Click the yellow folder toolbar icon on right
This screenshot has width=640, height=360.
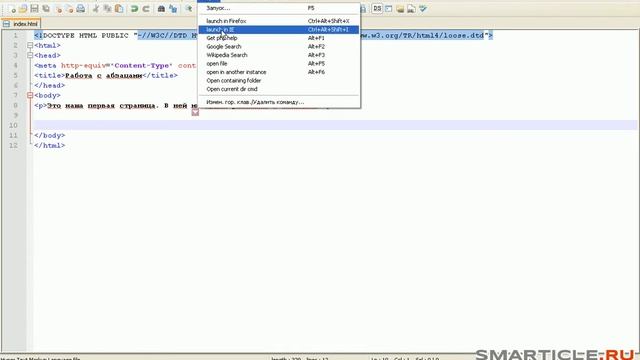pos(400,9)
